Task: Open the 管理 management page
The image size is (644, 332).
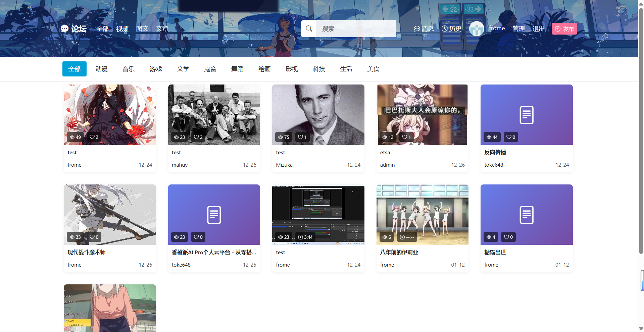Action: click(519, 29)
